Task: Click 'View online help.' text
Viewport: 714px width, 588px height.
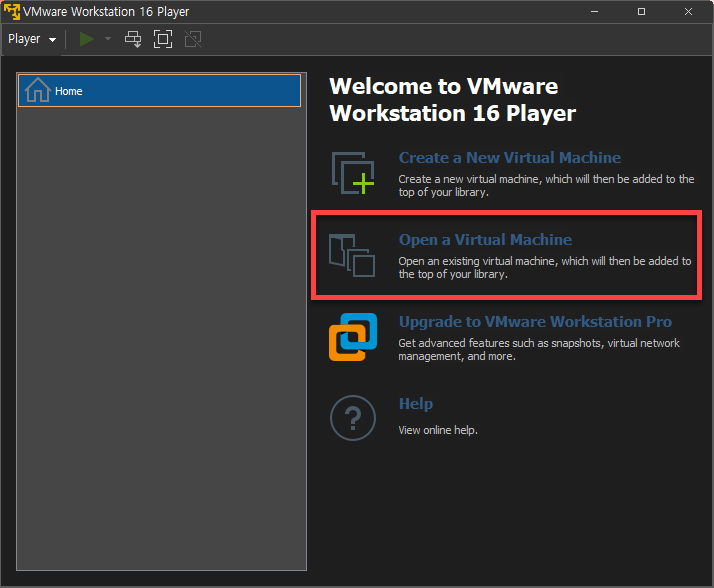Action: pyautogui.click(x=438, y=430)
